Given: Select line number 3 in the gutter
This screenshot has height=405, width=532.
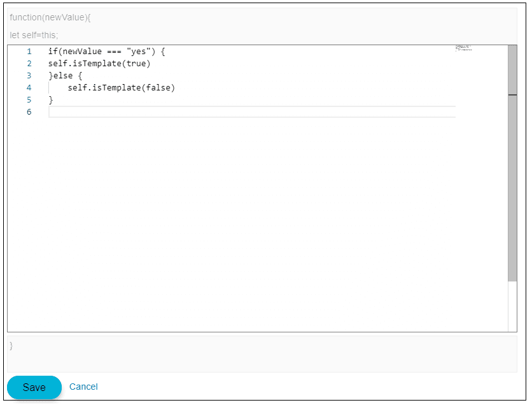Looking at the screenshot, I should [29, 75].
